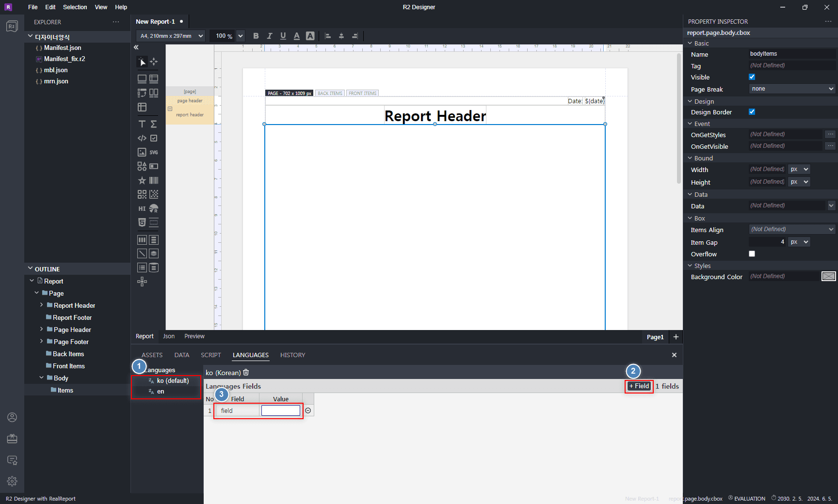Insert a text item from palette
The image size is (838, 504).
point(142,124)
